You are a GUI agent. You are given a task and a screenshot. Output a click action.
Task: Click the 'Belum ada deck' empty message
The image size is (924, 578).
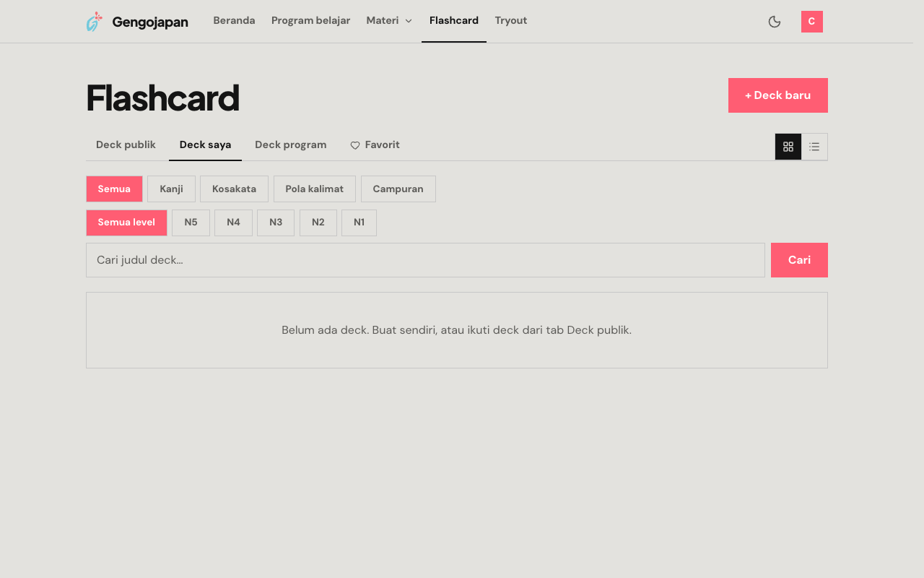[456, 330]
